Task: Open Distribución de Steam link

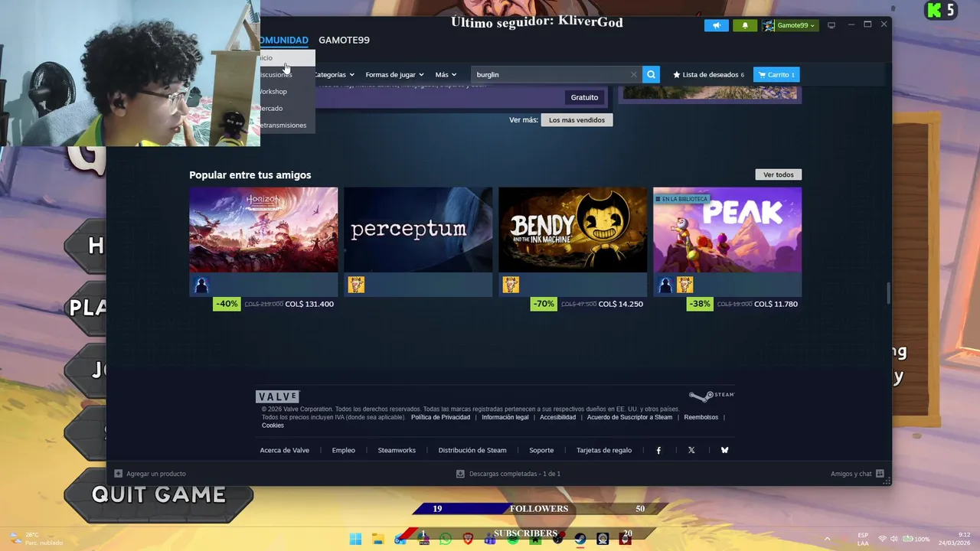Action: [472, 450]
